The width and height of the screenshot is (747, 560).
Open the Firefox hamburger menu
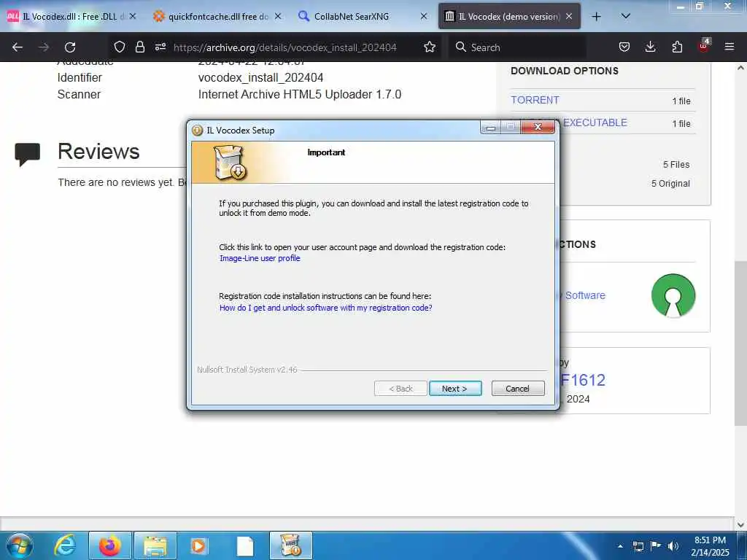click(729, 47)
